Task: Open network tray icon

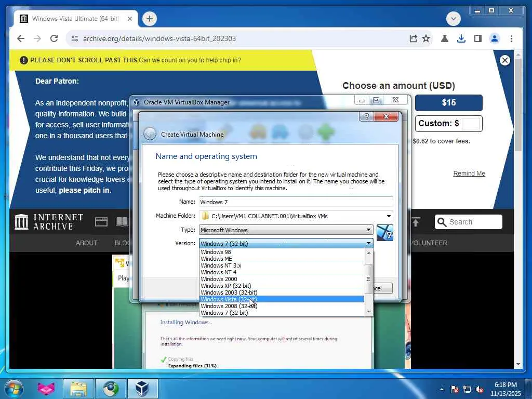Action: pos(467,389)
